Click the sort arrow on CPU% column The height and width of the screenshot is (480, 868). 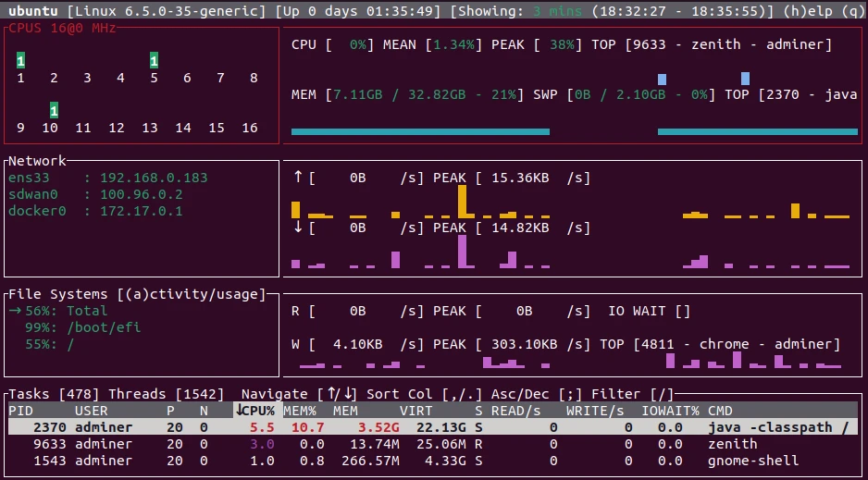click(239, 411)
